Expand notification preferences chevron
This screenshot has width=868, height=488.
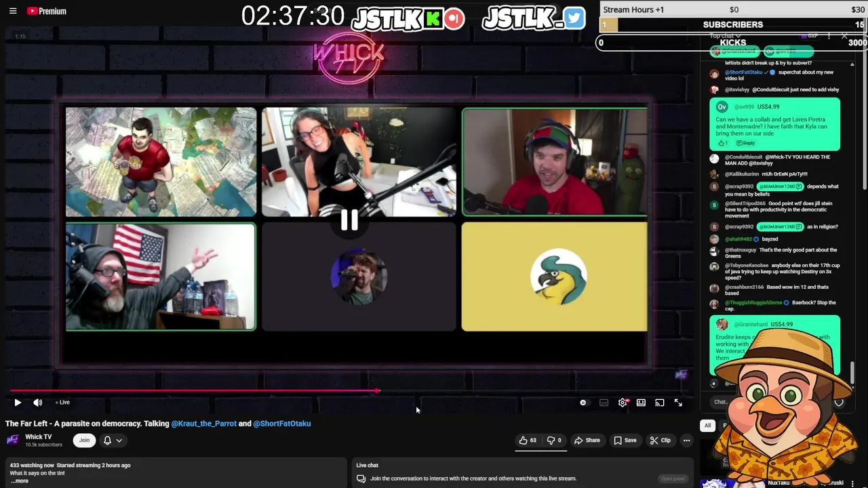[119, 441]
